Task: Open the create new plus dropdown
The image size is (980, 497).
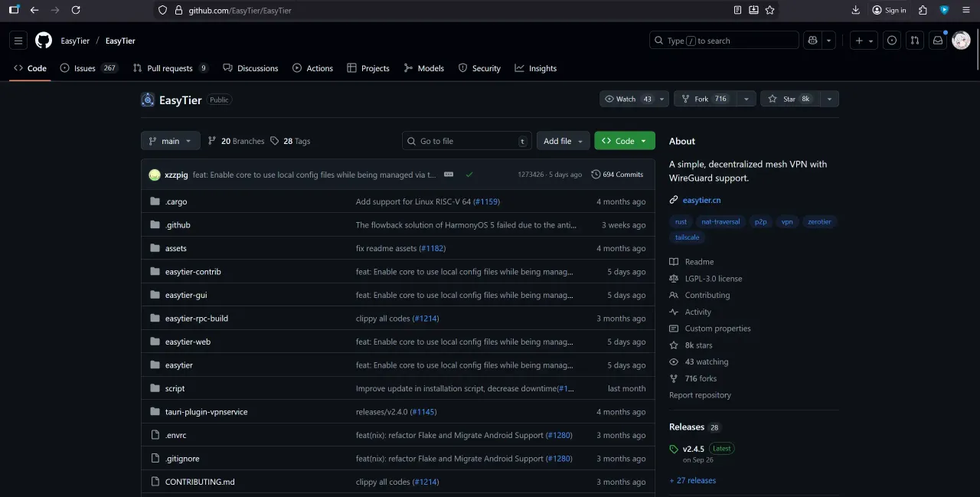Action: [864, 41]
